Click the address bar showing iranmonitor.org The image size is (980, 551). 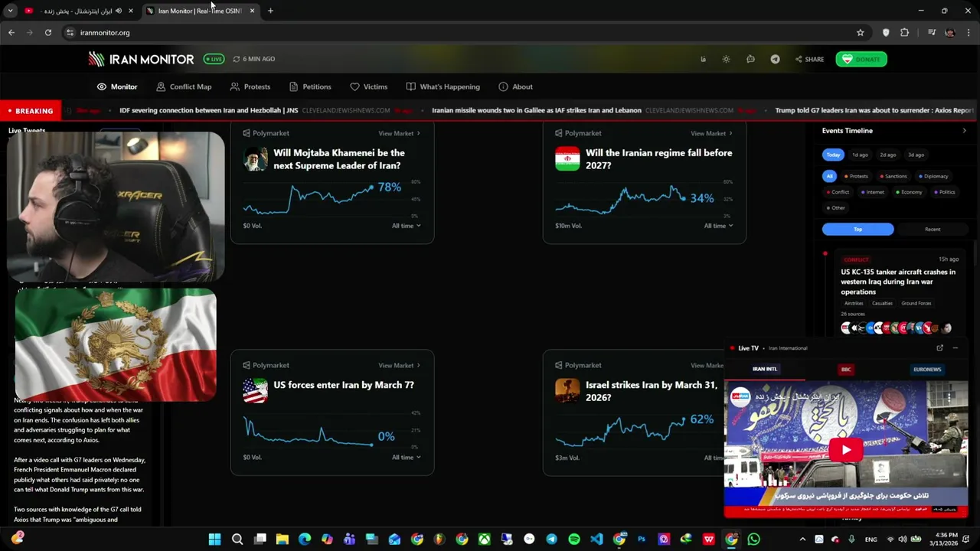click(x=459, y=33)
